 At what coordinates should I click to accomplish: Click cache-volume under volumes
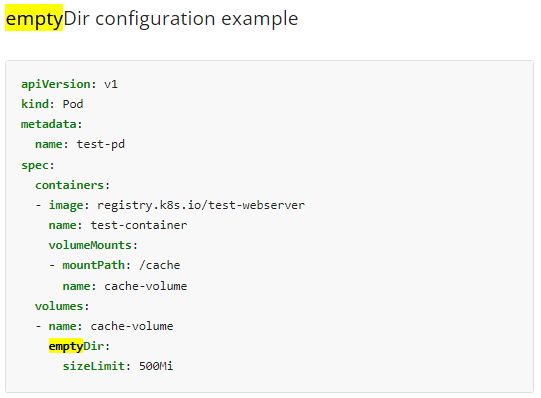pos(132,326)
